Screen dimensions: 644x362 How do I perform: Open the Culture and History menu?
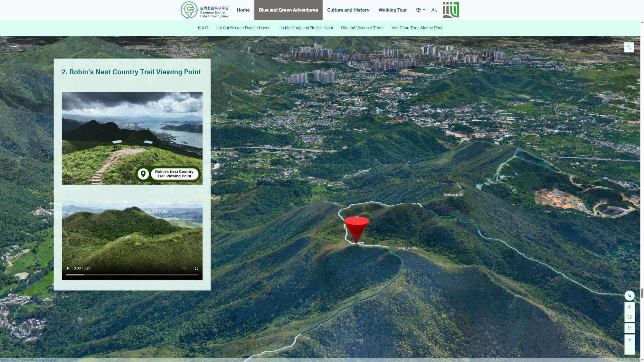(348, 10)
